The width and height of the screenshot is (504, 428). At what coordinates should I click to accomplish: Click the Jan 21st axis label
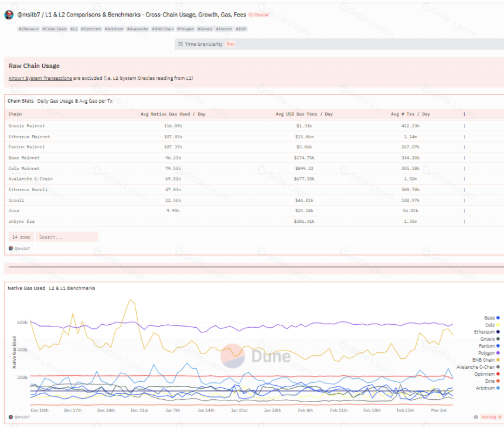(x=239, y=410)
